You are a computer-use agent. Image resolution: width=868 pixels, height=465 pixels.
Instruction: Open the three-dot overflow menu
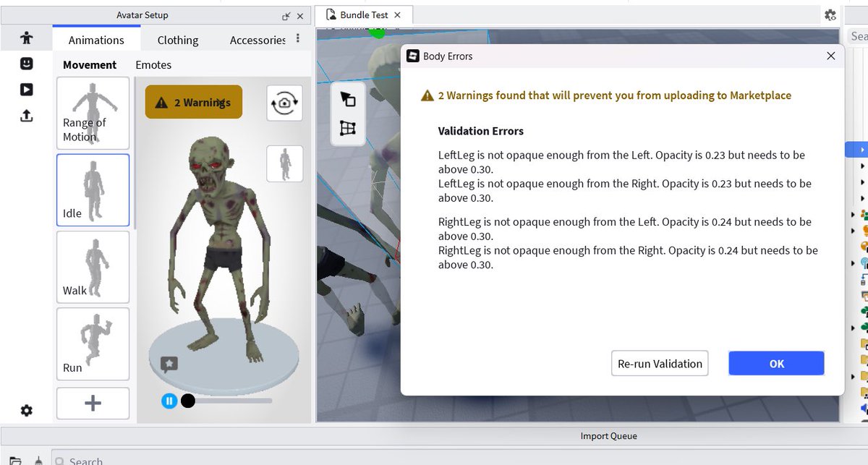click(x=298, y=38)
